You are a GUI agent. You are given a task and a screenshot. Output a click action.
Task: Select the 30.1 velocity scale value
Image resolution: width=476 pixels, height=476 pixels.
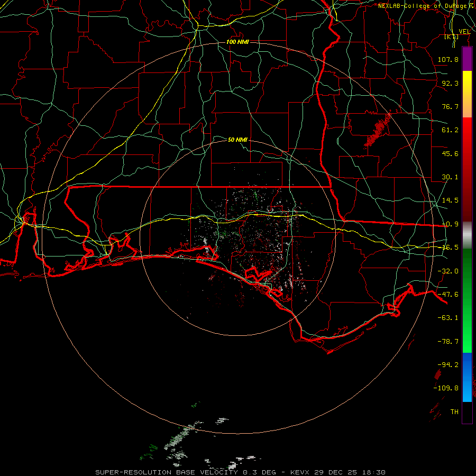coord(450,177)
